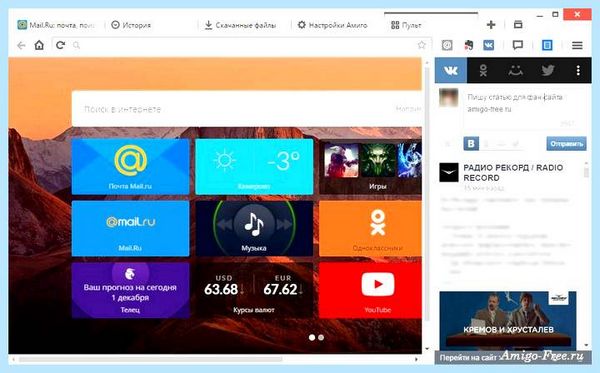600x373 pixels.
Task: Open the home page icon
Action: click(x=39, y=45)
